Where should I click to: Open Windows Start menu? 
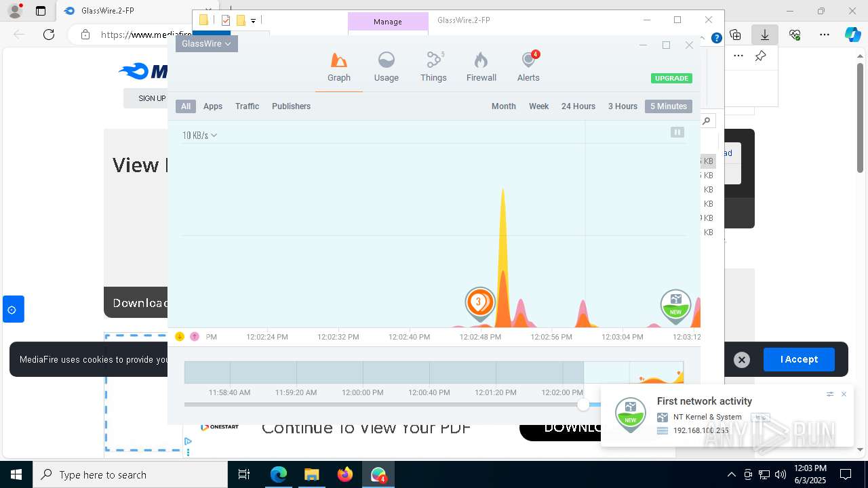(16, 474)
